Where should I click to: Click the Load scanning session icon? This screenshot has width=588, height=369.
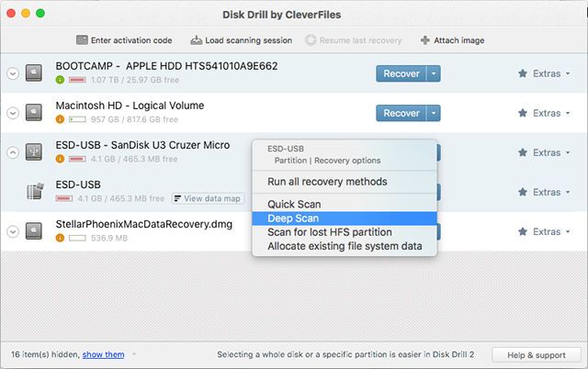196,40
